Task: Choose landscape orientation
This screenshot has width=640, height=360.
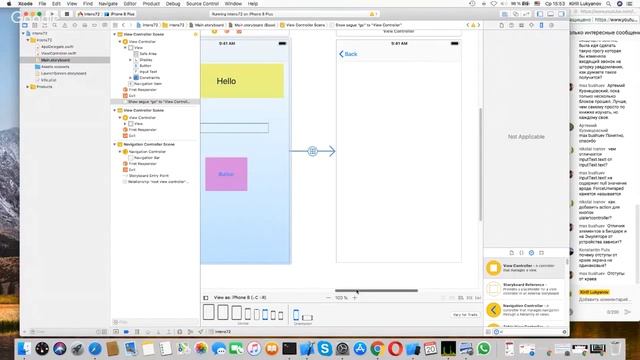Action: click(x=307, y=317)
